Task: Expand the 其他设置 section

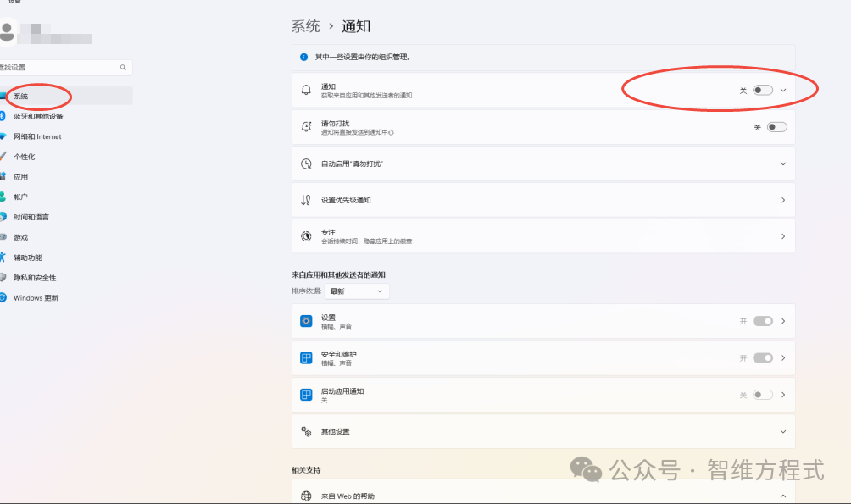Action: [783, 431]
